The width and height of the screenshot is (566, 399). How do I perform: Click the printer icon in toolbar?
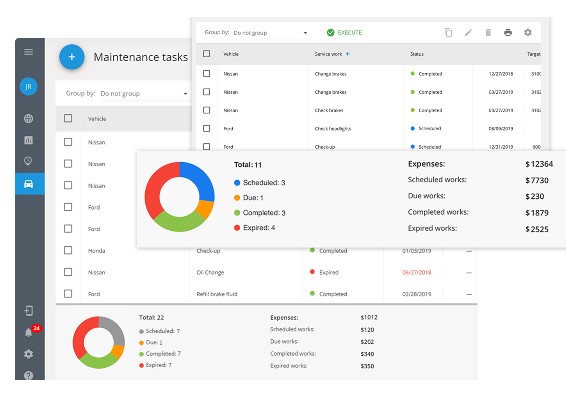(508, 32)
